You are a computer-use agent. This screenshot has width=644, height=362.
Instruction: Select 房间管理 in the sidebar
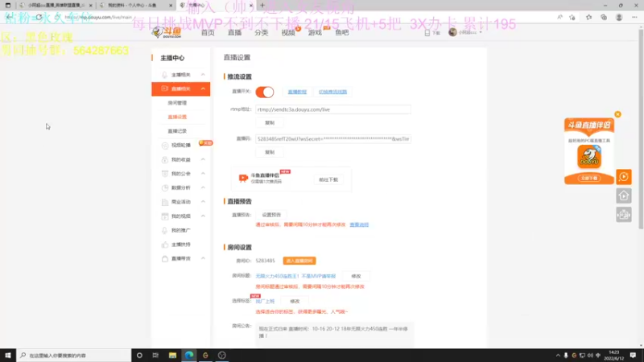pos(177,103)
